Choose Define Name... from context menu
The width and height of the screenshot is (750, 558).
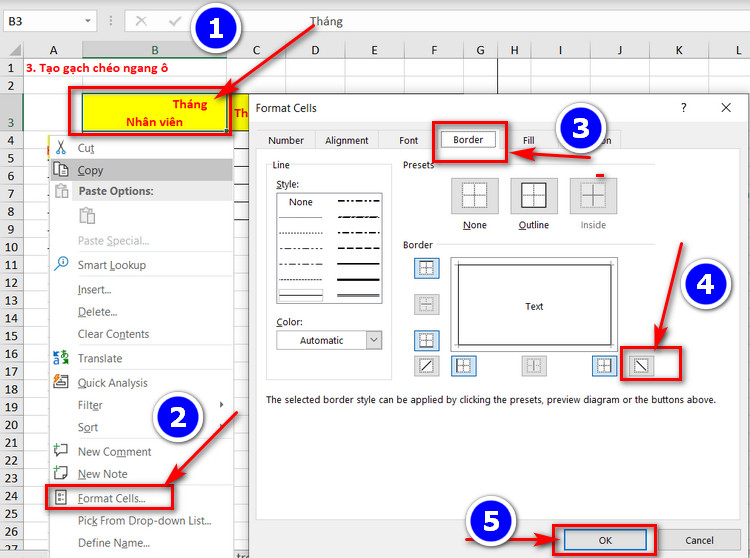114,543
